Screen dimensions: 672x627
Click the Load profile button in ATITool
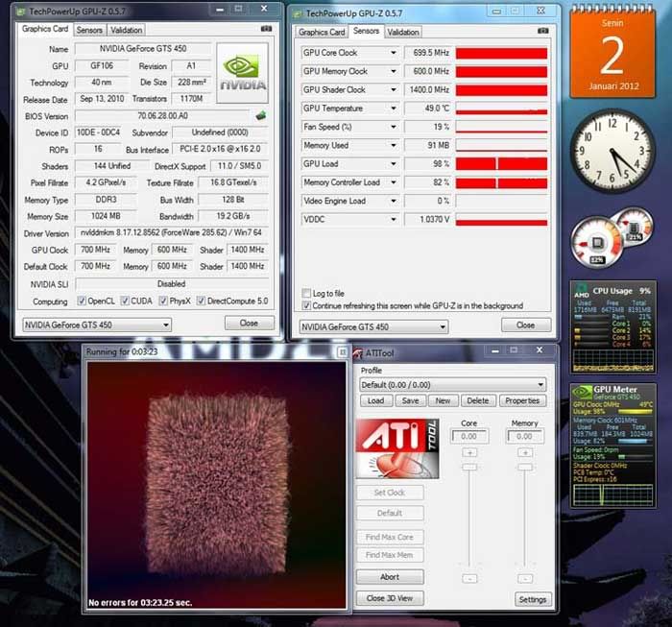point(375,400)
